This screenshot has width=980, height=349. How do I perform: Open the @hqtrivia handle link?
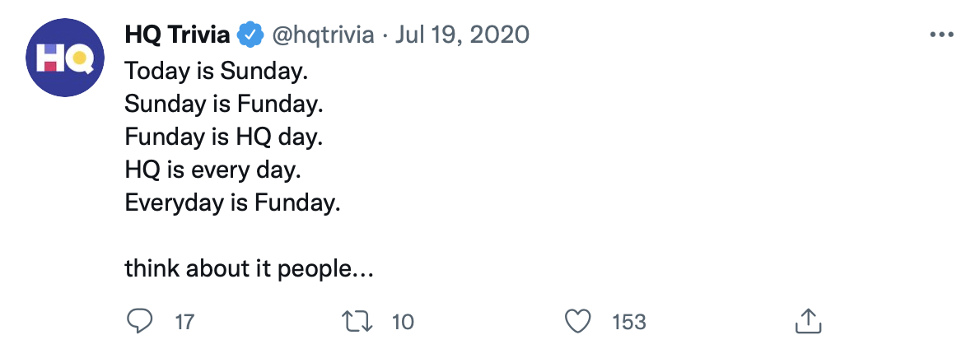pyautogui.click(x=322, y=35)
